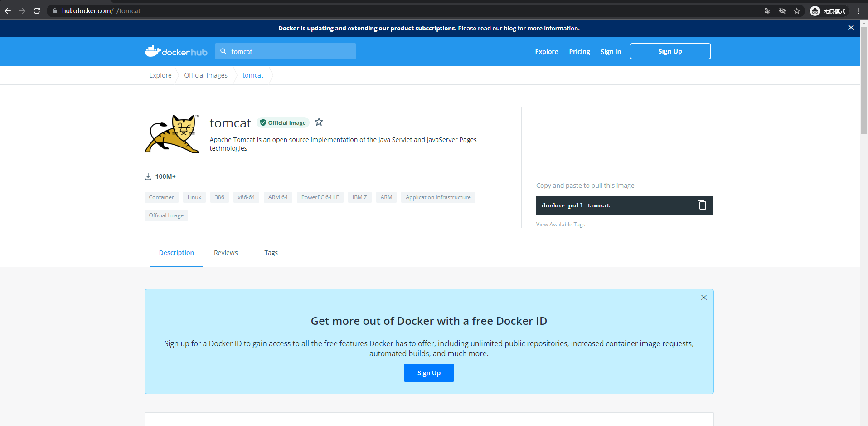Switch to the Description tab
The image size is (868, 426).
[176, 253]
